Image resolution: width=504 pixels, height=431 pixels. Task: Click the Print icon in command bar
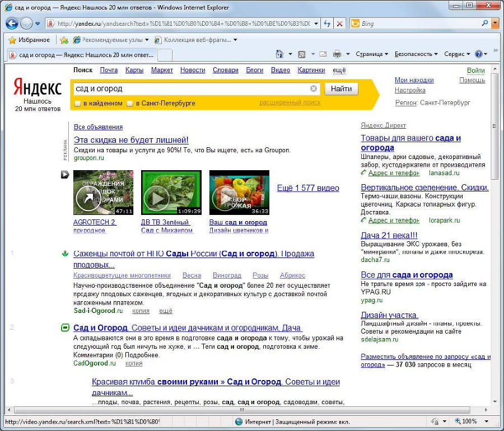pyautogui.click(x=337, y=54)
